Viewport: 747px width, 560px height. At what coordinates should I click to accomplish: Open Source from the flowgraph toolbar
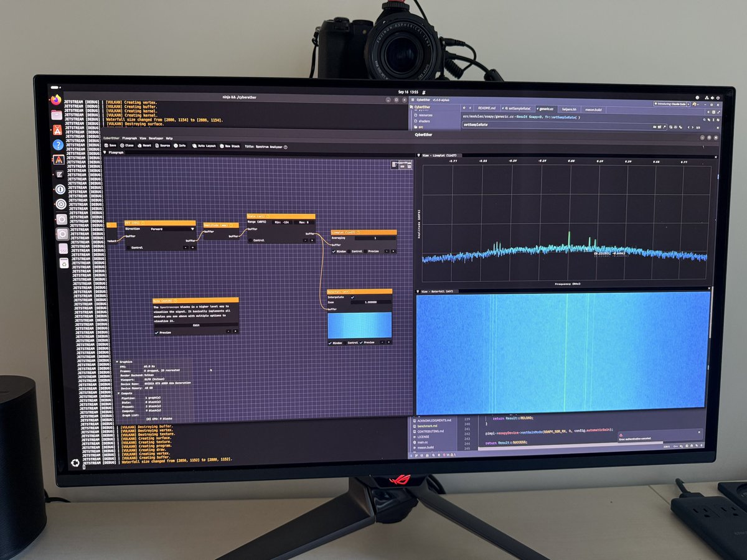coord(163,146)
